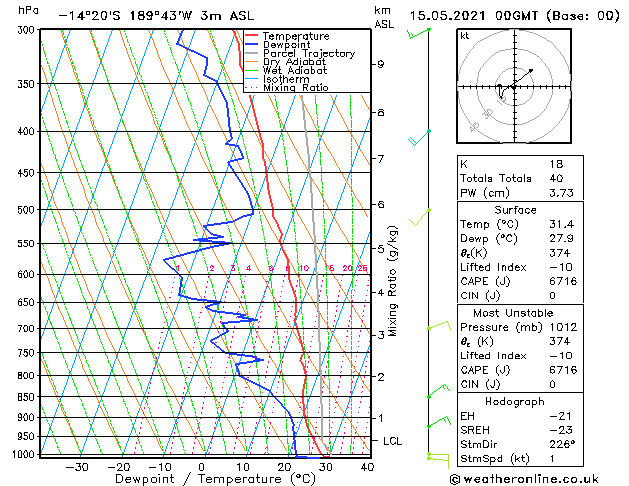Click the surface wind barb near 1000 hPa
The width and height of the screenshot is (629, 486).
pyautogui.click(x=438, y=460)
